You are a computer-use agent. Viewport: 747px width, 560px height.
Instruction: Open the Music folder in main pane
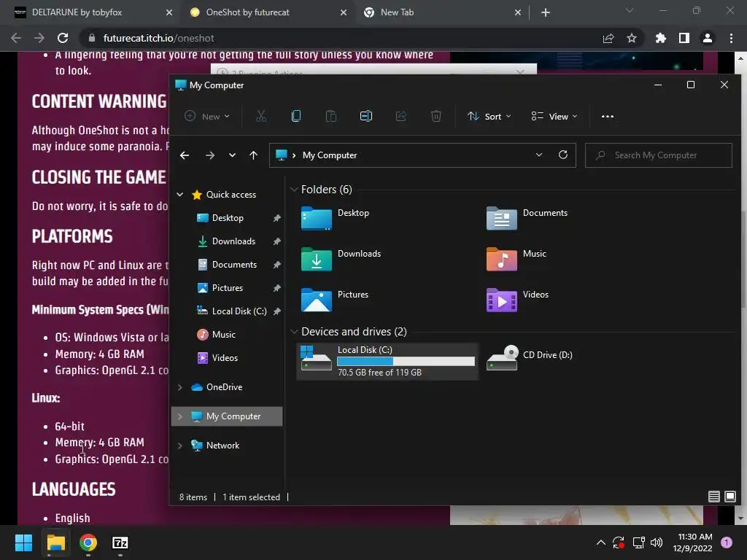516,259
